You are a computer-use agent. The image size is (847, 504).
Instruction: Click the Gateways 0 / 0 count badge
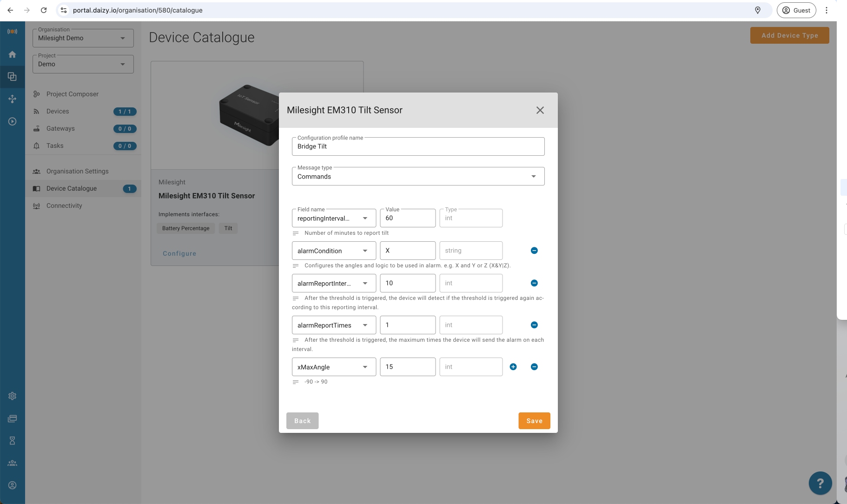(x=125, y=129)
